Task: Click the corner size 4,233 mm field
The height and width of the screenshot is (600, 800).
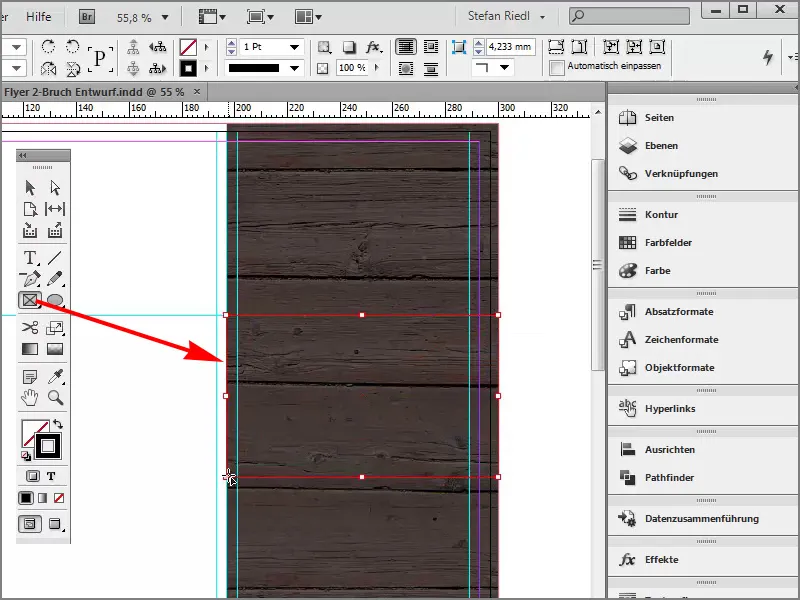Action: pos(510,47)
